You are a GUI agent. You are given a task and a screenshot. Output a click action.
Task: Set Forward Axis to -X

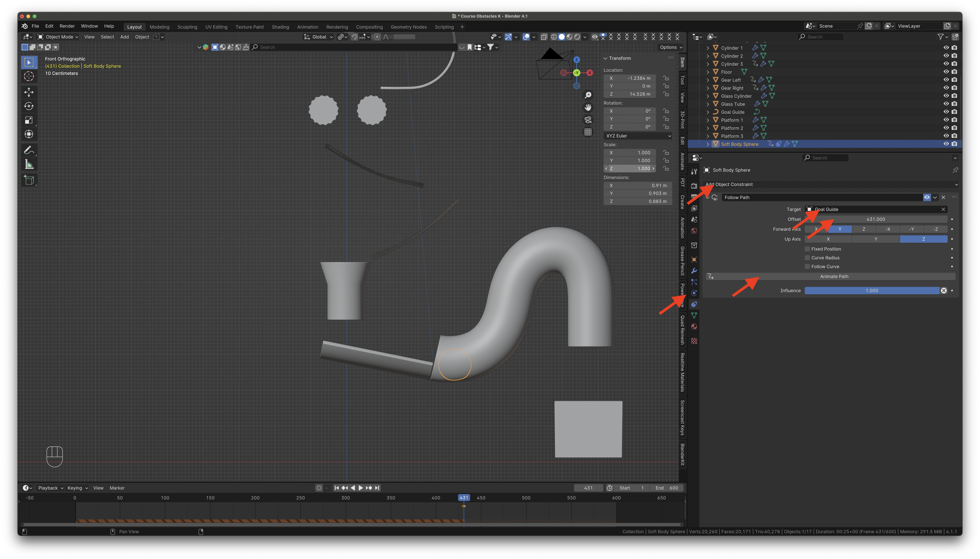click(887, 229)
